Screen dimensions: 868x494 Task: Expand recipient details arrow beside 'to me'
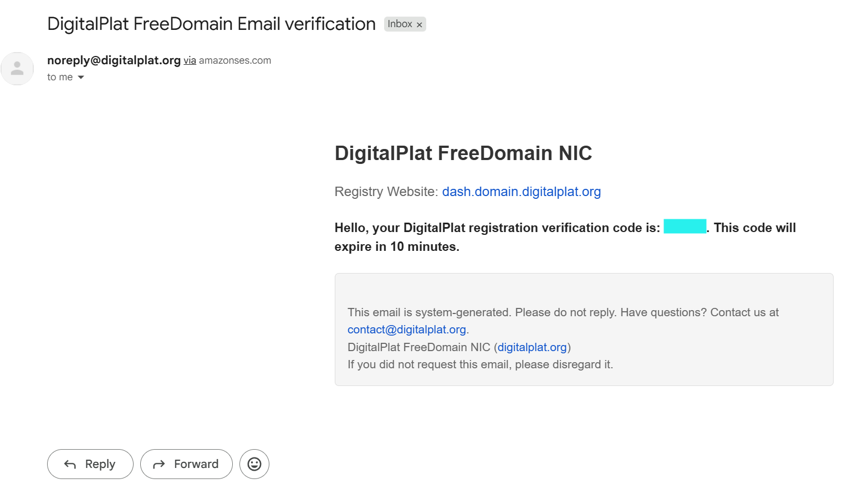pos(81,78)
